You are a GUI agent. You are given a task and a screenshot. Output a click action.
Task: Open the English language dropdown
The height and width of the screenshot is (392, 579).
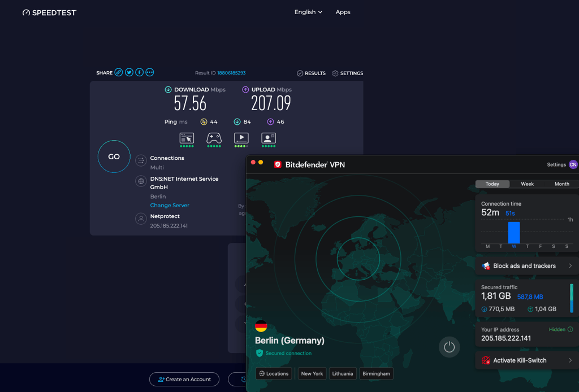308,12
